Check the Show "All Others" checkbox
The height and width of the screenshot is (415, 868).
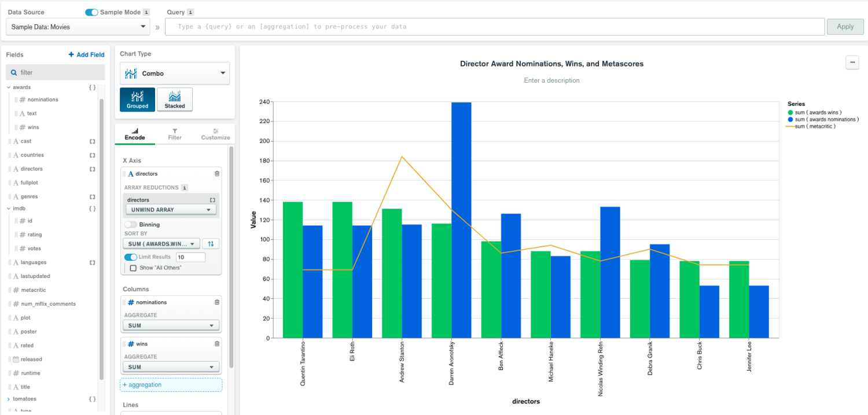(x=133, y=268)
